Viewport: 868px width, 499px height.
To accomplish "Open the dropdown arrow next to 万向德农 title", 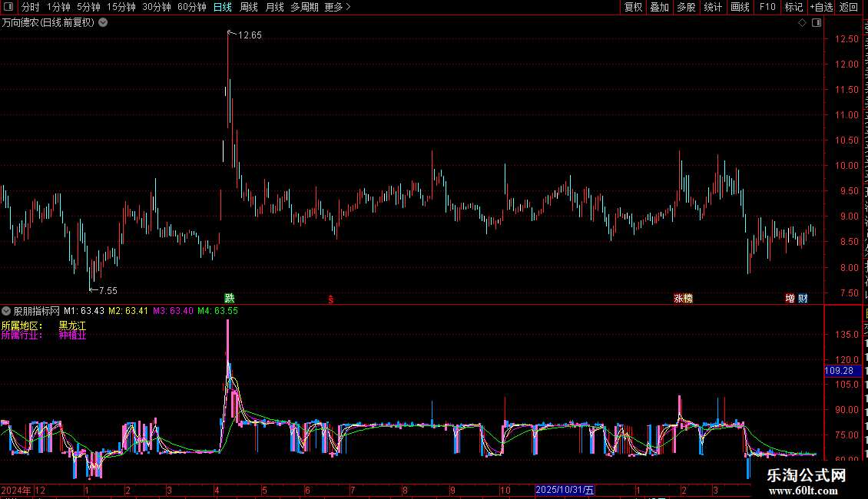I will pos(103,23).
